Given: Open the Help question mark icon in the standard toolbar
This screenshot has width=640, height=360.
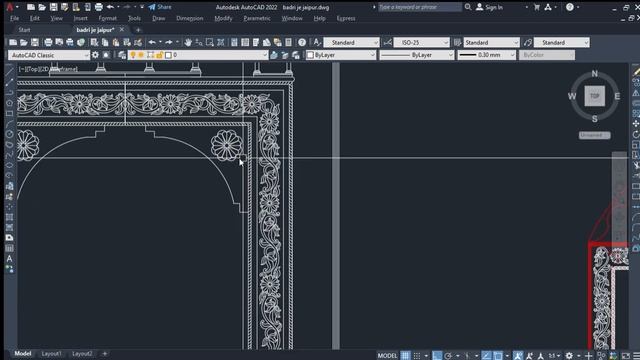Looking at the screenshot, I should (x=302, y=42).
